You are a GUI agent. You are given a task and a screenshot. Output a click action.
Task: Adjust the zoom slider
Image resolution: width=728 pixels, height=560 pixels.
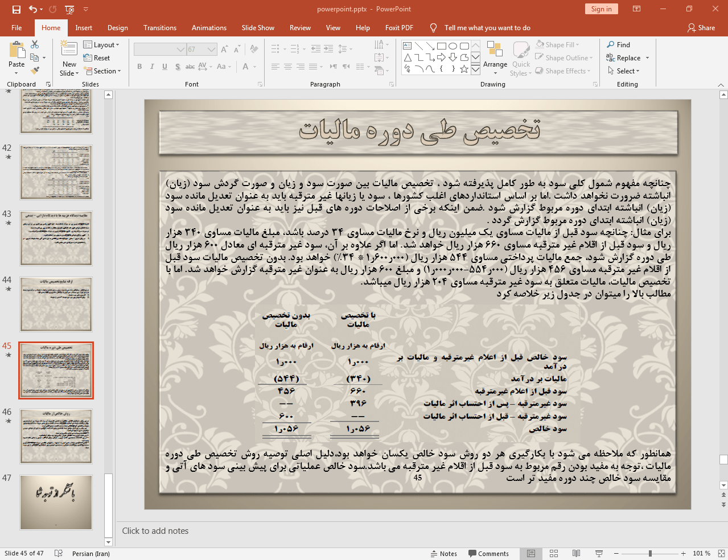(650, 554)
